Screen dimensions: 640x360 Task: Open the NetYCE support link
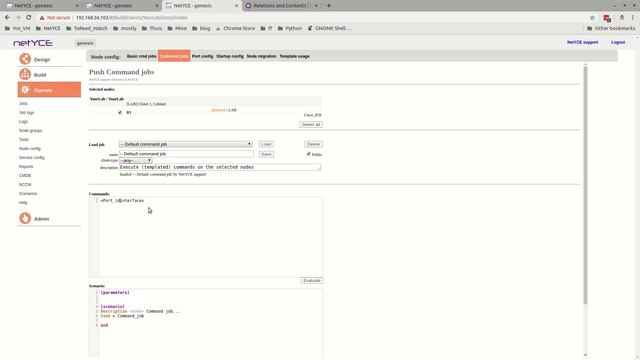(x=582, y=42)
